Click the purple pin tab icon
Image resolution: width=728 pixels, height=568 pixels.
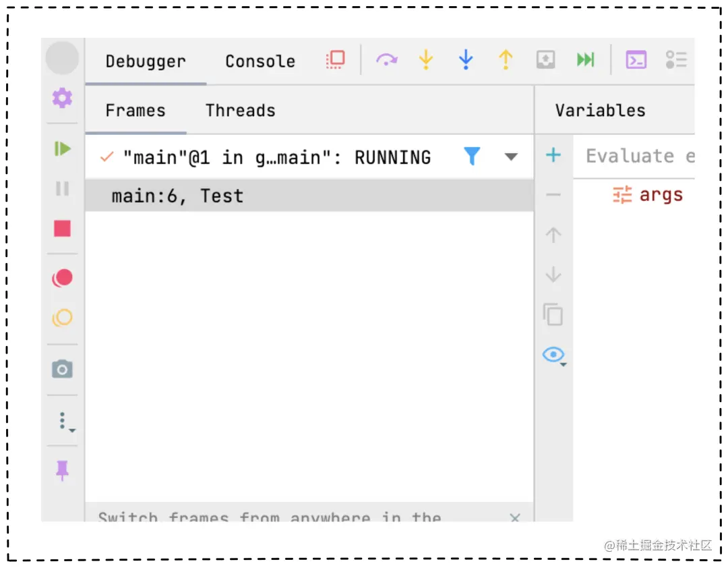point(62,470)
